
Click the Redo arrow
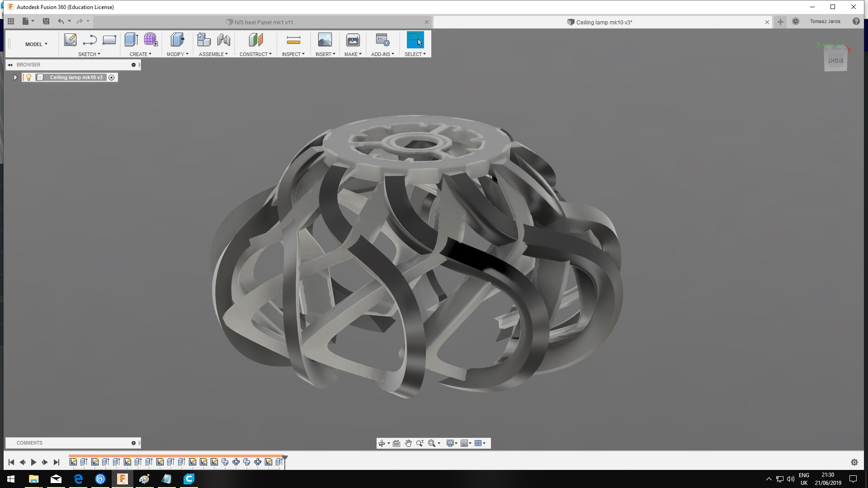pos(80,21)
